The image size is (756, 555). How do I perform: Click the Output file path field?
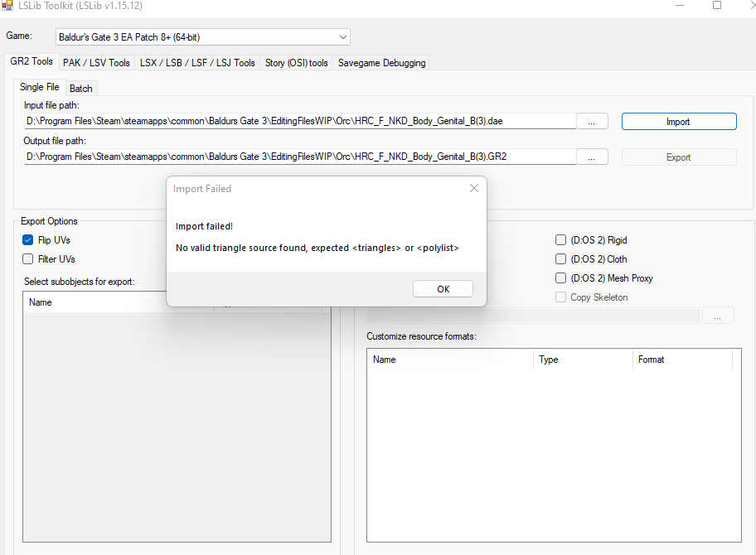point(300,157)
